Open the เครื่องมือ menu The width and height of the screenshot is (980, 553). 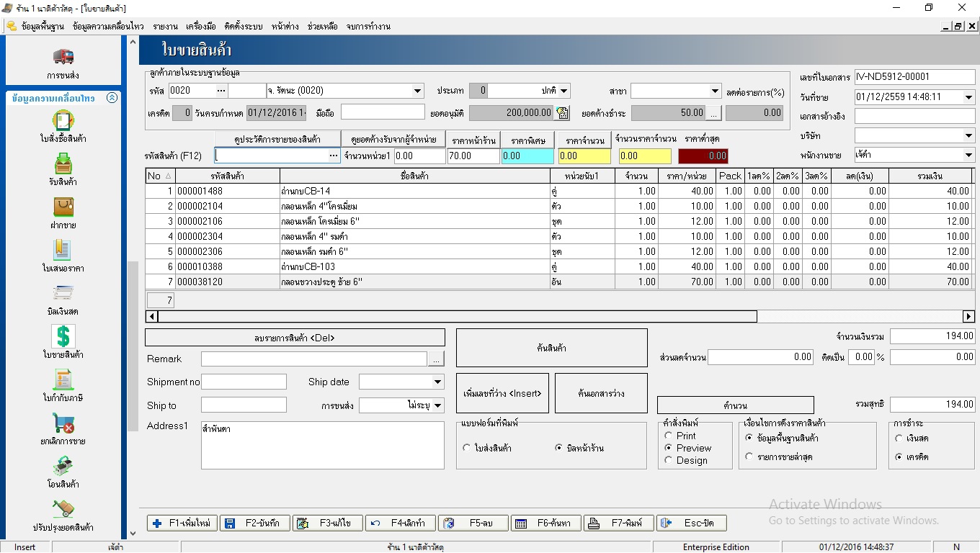tap(200, 27)
